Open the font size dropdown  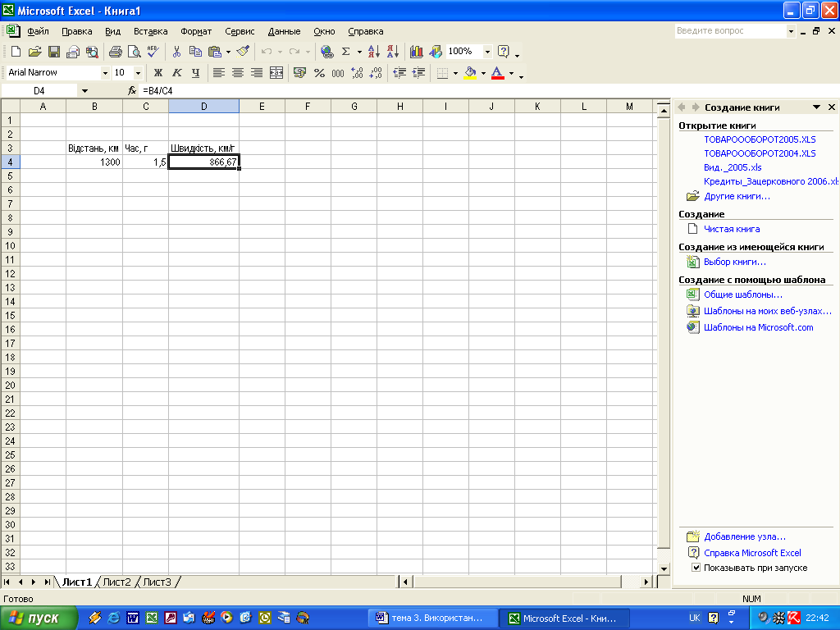point(138,73)
